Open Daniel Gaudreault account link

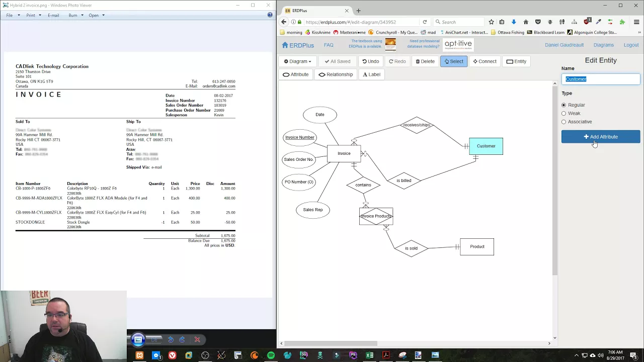click(x=564, y=45)
